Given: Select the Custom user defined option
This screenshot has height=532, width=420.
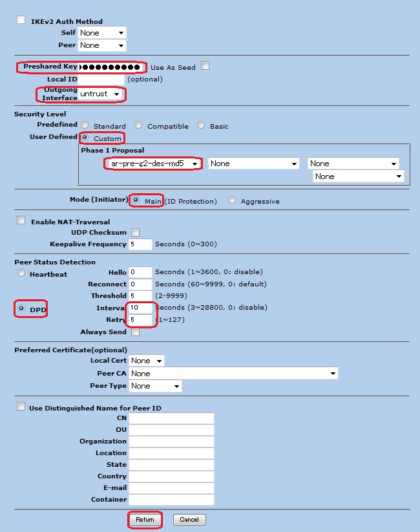Looking at the screenshot, I should [85, 138].
